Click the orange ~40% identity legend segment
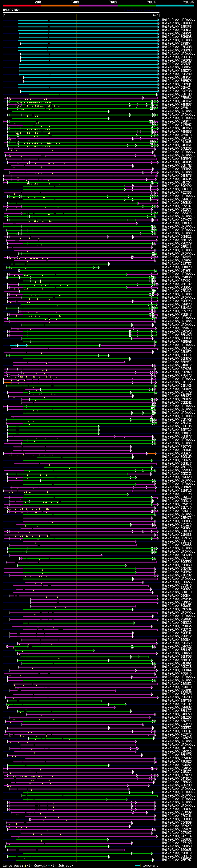 (60, 6)
